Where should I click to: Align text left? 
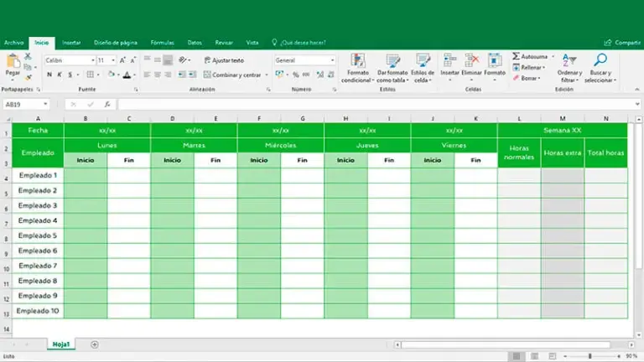click(x=147, y=75)
